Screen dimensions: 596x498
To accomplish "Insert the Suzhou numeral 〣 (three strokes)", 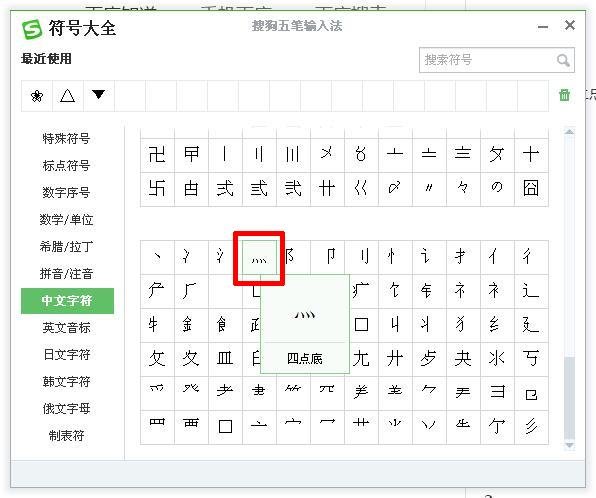I will (293, 155).
